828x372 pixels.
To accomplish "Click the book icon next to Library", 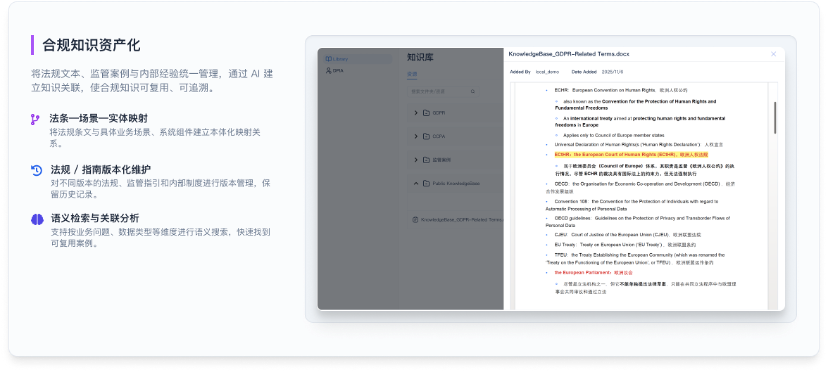I will click(328, 59).
